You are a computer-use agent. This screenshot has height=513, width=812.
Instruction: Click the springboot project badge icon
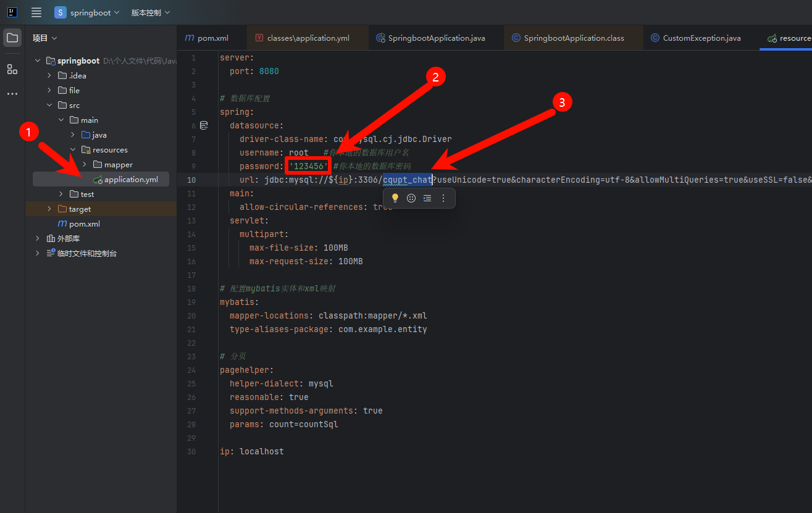tap(60, 12)
